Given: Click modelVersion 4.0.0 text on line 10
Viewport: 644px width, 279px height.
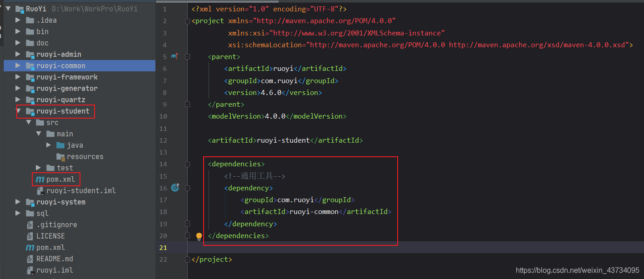Looking at the screenshot, I should point(275,116).
